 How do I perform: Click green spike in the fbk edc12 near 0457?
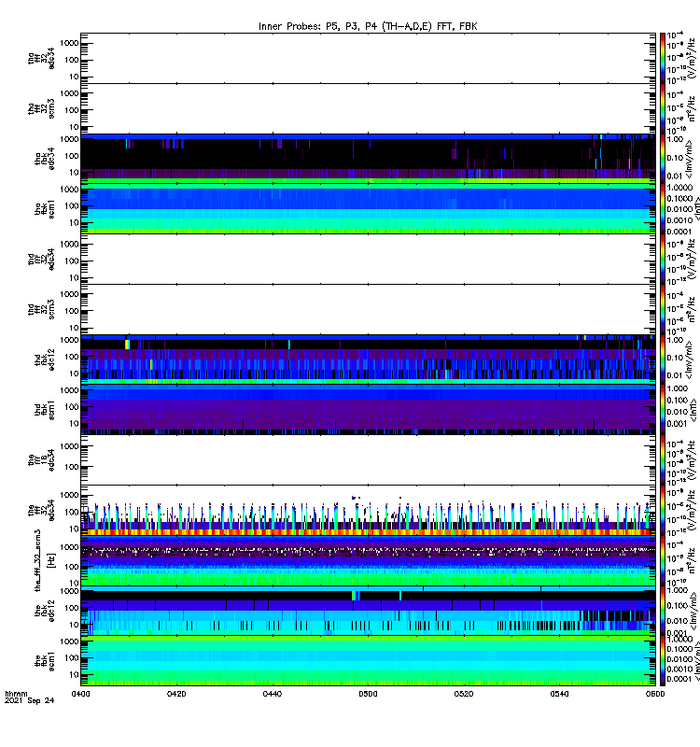(x=354, y=596)
